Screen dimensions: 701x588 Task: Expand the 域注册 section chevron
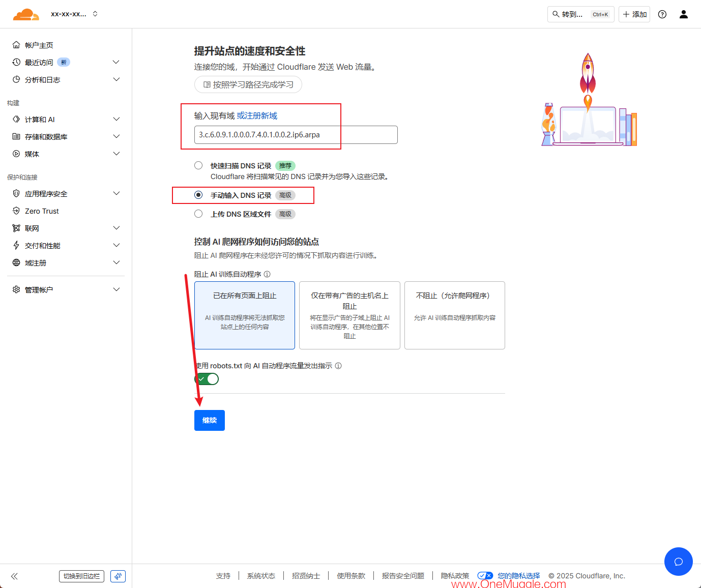[116, 262]
